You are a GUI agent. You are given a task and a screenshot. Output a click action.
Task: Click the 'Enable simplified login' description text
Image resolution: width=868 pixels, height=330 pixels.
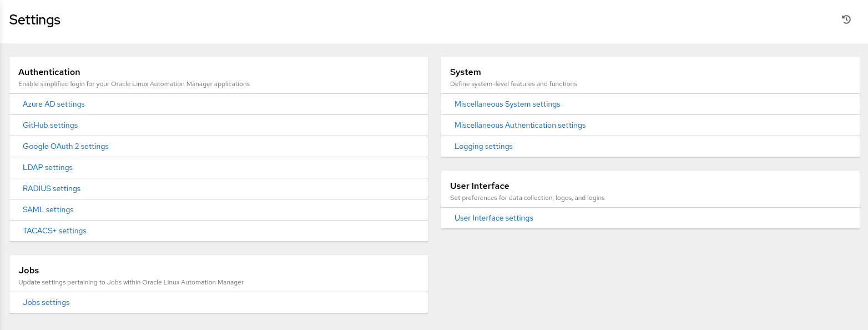[x=134, y=84]
